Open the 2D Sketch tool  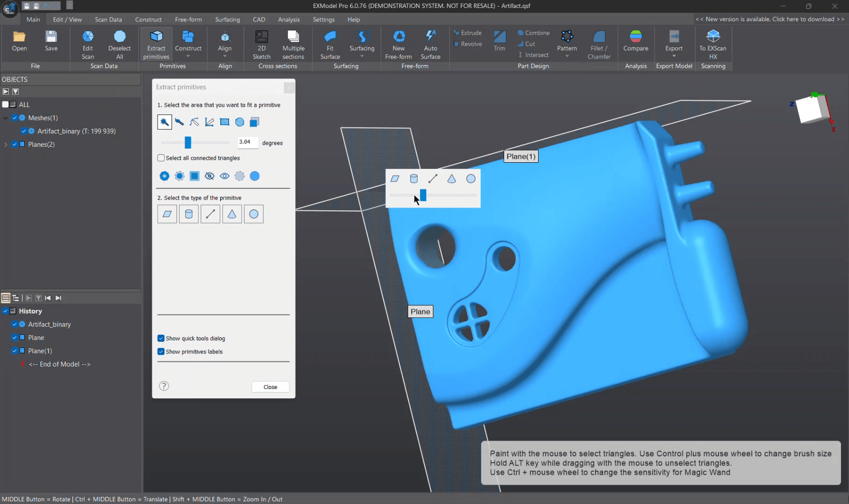click(x=261, y=43)
